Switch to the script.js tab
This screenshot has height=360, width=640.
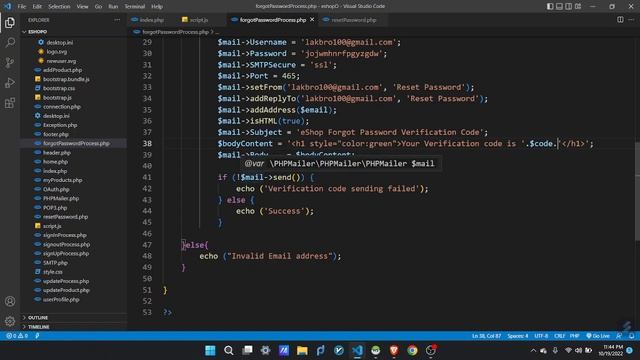pos(199,20)
